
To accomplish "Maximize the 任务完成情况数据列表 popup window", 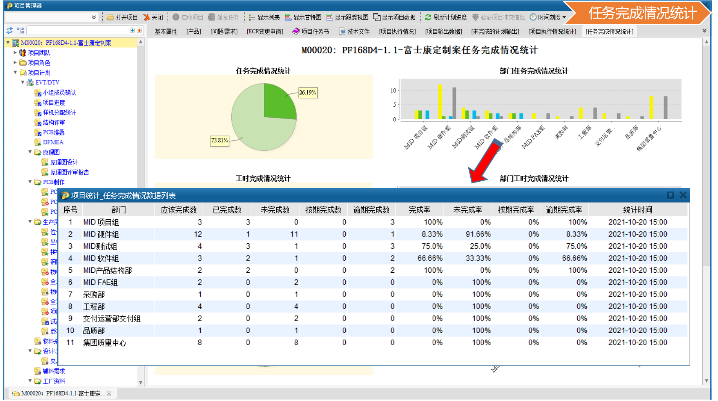I will pos(670,195).
